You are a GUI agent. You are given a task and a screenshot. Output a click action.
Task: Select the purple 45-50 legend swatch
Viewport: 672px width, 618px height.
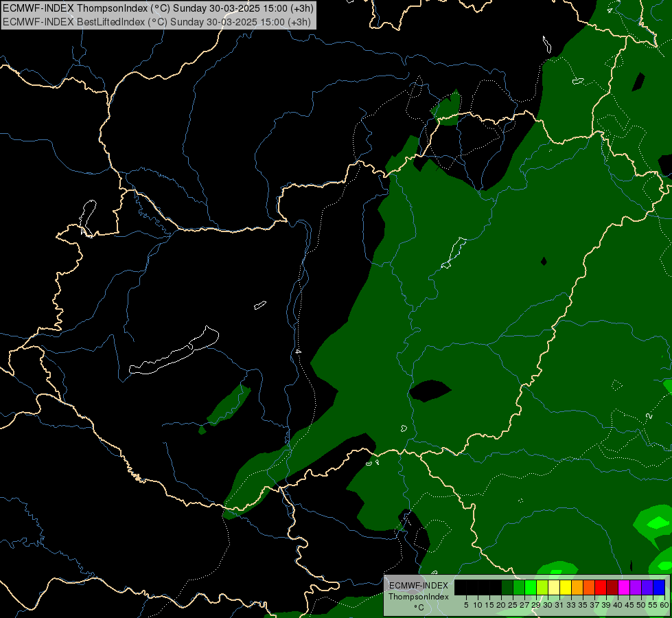click(x=636, y=587)
